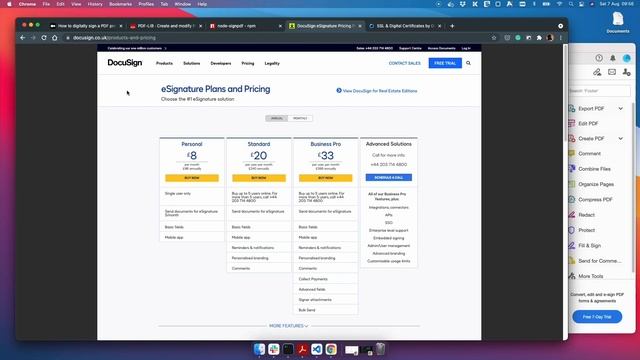Click the CONTACT SALES link
The image size is (640, 360).
[x=404, y=63]
